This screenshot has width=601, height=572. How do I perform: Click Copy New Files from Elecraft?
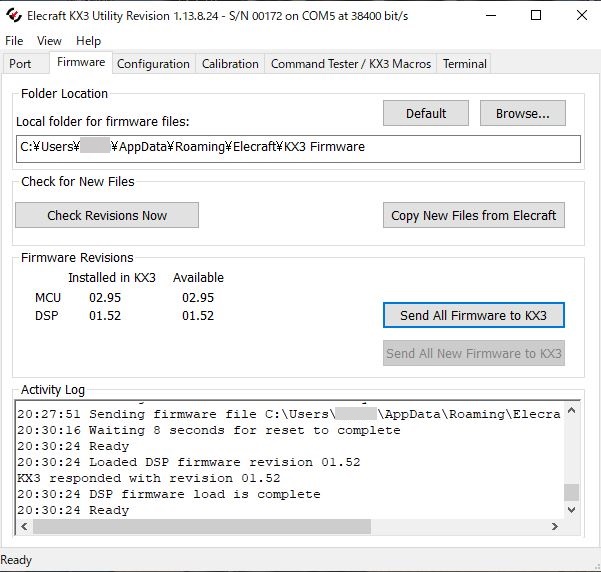coord(474,215)
